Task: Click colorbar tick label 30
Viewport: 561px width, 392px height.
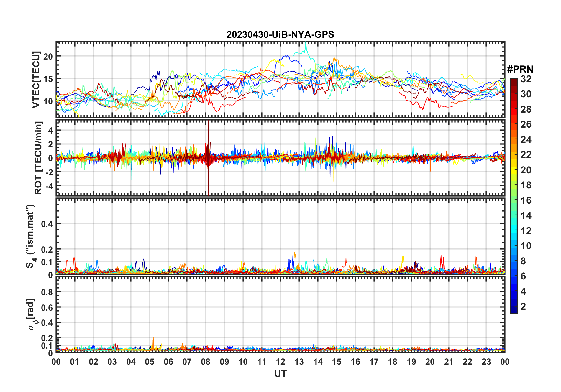Action: pyautogui.click(x=526, y=94)
